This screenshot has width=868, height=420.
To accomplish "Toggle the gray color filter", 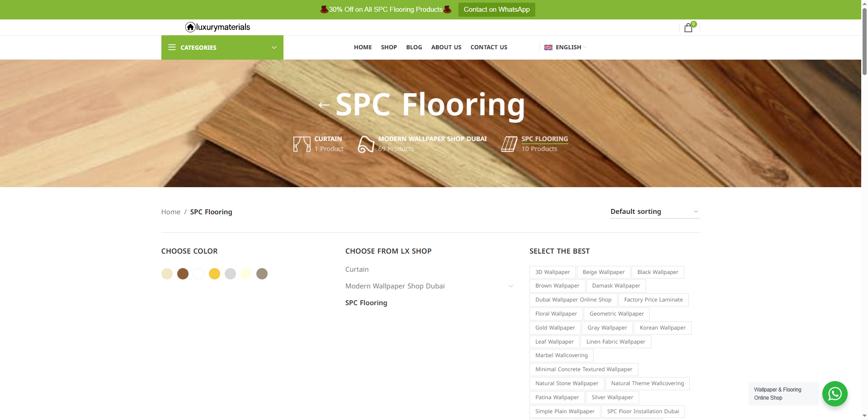I will [230, 274].
